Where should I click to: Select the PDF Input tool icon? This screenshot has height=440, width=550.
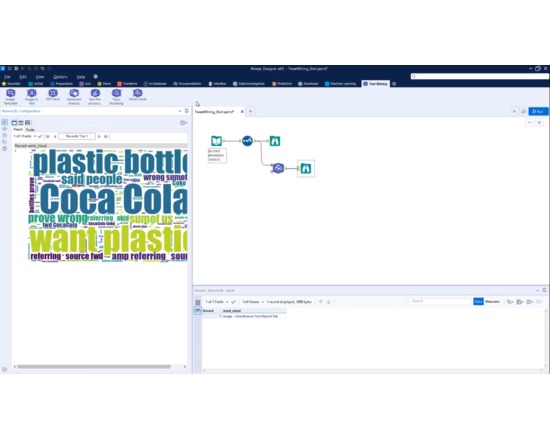53,93
